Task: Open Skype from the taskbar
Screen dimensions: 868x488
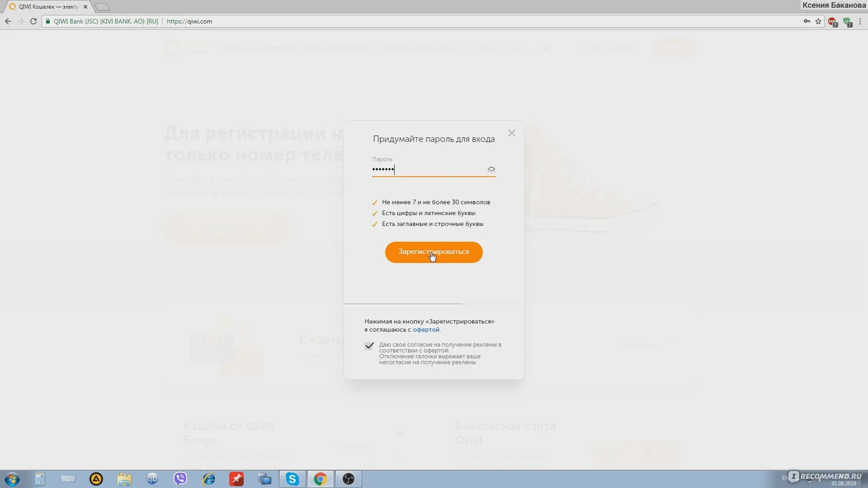Action: (292, 479)
